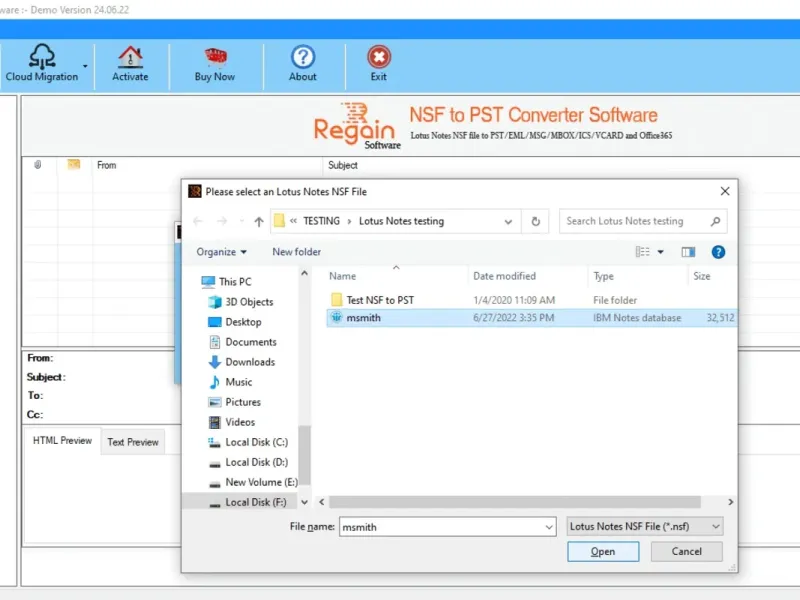Go up one folder level
The height and width of the screenshot is (600, 800).
(x=259, y=221)
